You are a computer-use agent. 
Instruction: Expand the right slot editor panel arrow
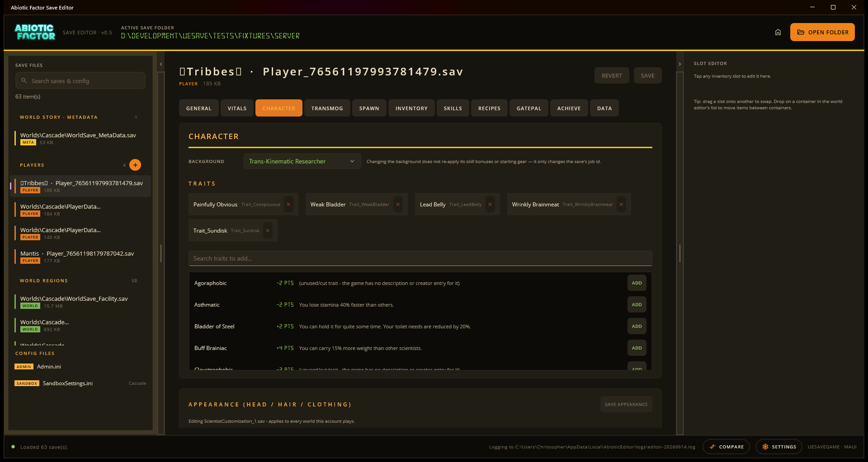point(679,64)
